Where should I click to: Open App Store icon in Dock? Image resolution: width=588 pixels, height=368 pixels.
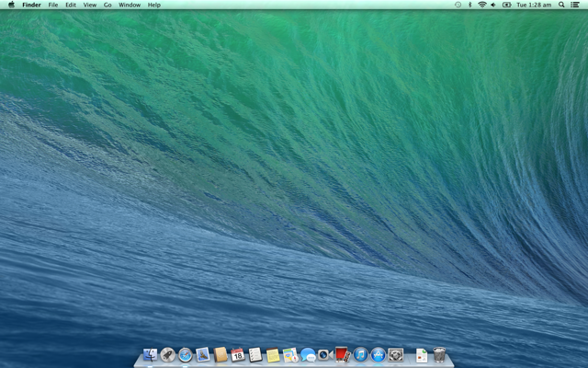click(x=378, y=354)
